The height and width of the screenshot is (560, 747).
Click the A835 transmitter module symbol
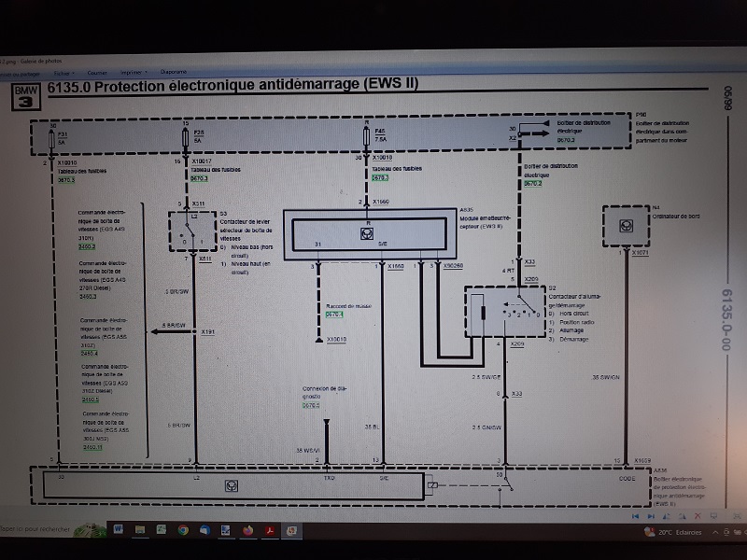pos(367,233)
